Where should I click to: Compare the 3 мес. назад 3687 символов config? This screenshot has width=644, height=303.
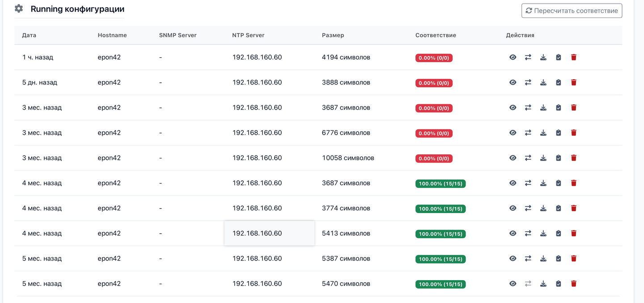click(528, 107)
